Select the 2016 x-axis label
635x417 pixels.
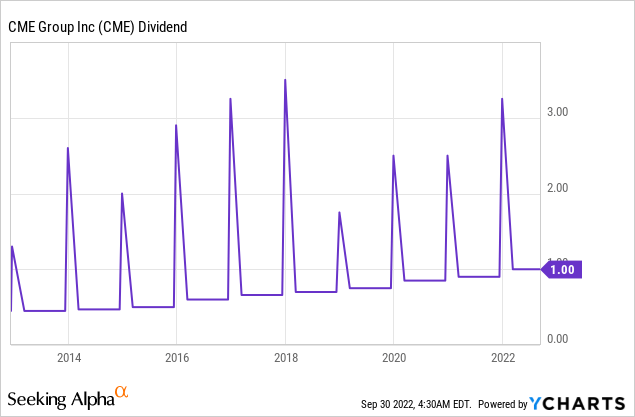[177, 358]
